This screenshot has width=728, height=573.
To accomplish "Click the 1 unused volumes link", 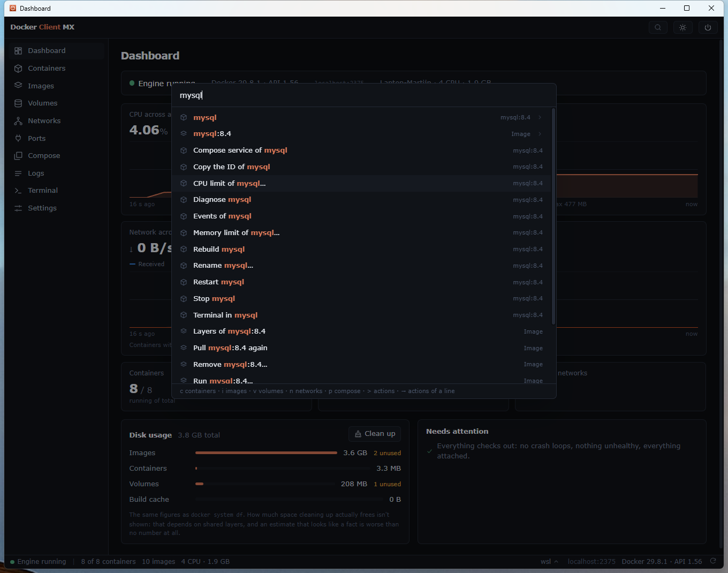I will 387,484.
